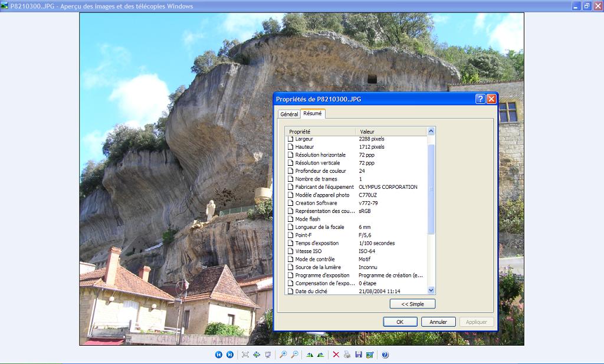
Task: Fit image to window size
Action: coord(245,355)
